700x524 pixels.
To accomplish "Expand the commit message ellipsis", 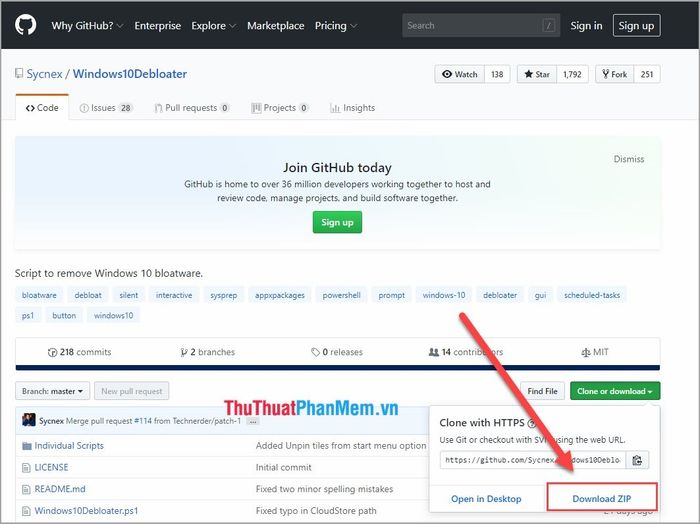I will pyautogui.click(x=253, y=421).
